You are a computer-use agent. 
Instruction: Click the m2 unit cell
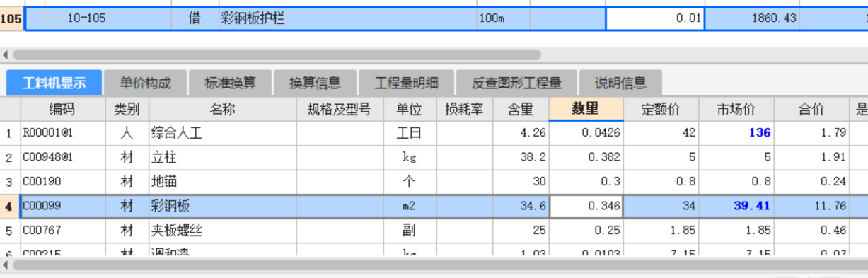[x=410, y=207]
